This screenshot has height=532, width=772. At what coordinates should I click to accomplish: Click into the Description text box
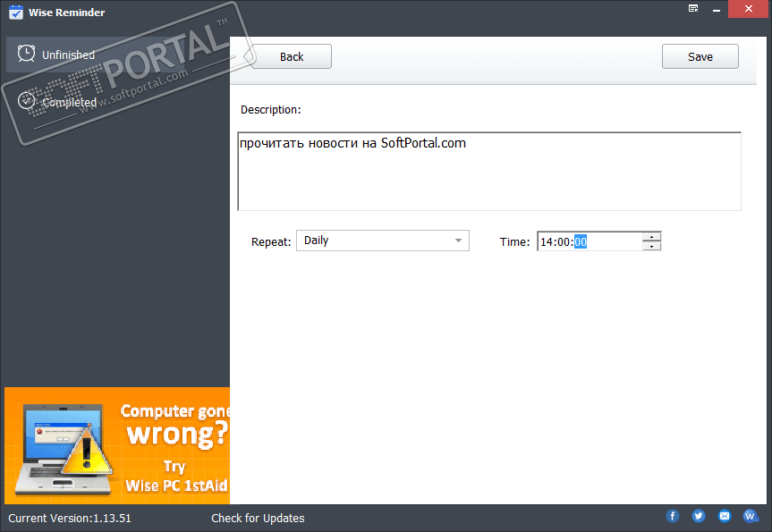click(x=489, y=172)
